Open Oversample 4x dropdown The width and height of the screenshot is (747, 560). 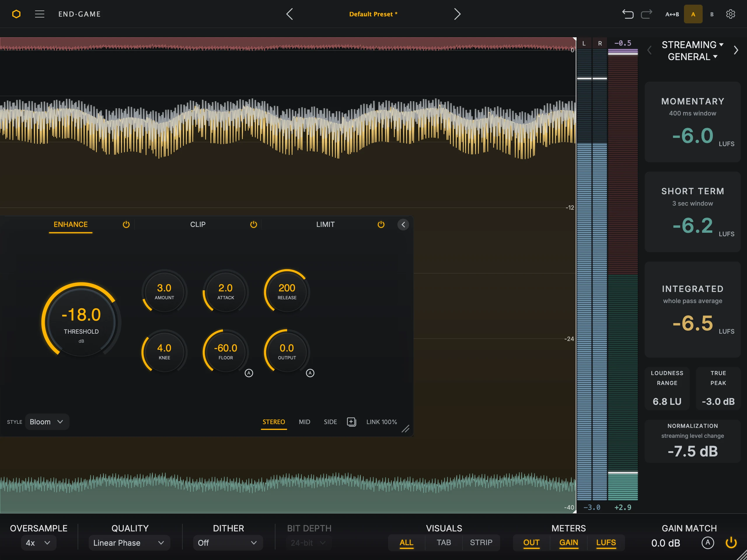click(39, 543)
